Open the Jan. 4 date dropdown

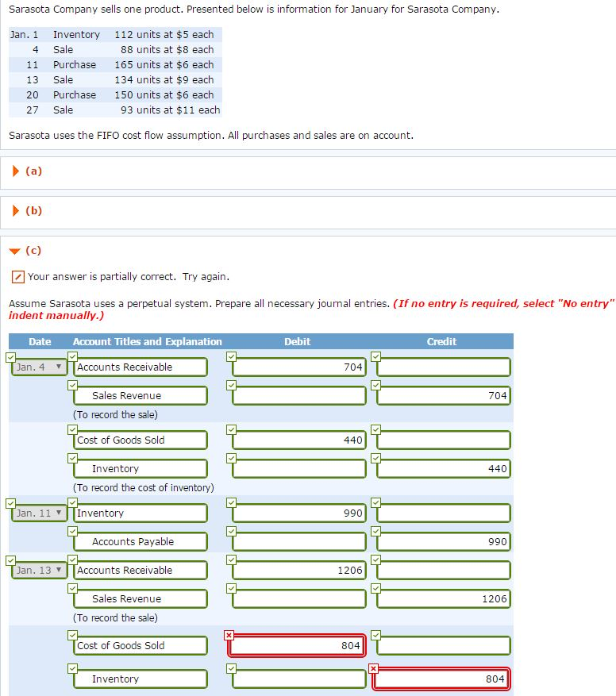39,367
